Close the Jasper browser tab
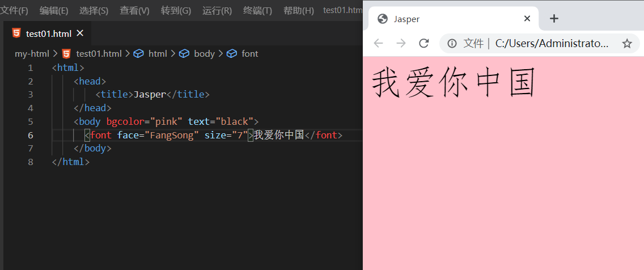644x270 pixels. [x=527, y=19]
